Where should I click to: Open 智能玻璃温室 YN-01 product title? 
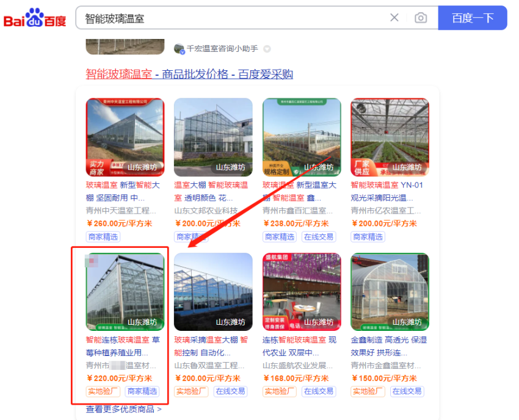coord(387,191)
